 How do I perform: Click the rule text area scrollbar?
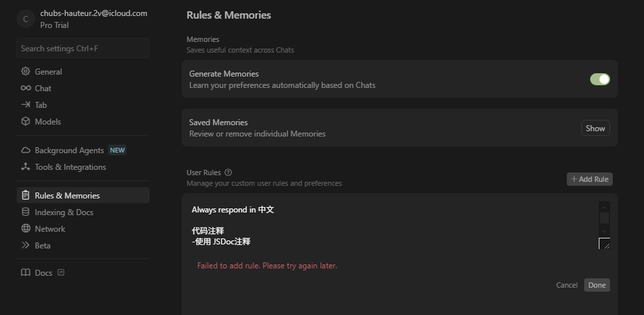pos(604,218)
